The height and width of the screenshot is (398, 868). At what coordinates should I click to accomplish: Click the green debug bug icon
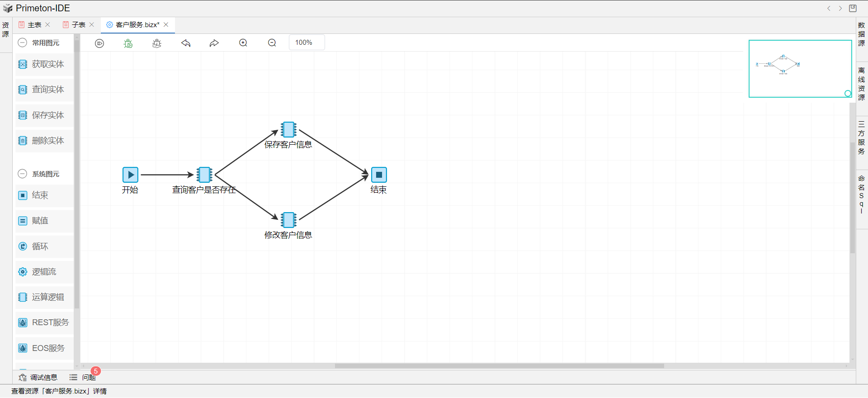coord(128,43)
